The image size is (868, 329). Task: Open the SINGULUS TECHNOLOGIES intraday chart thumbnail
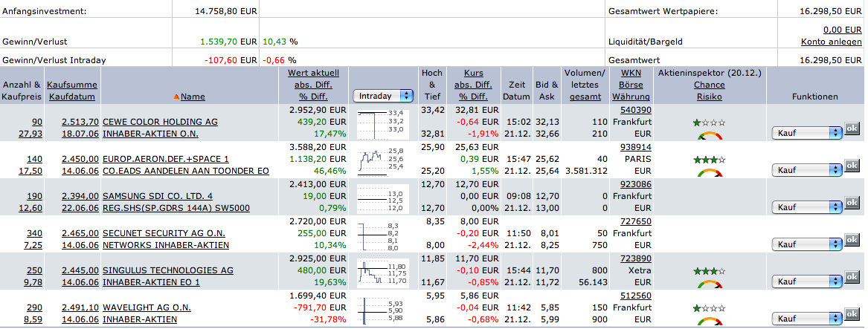pos(382,272)
